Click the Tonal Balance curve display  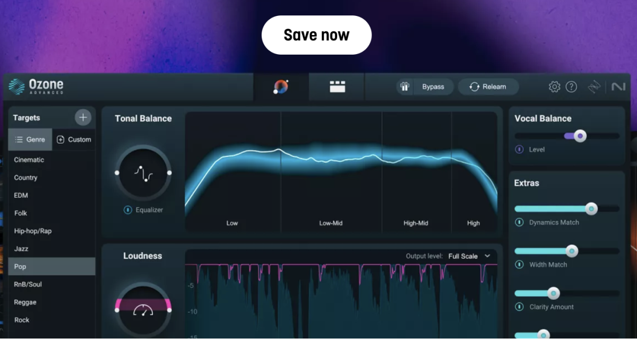click(x=341, y=172)
